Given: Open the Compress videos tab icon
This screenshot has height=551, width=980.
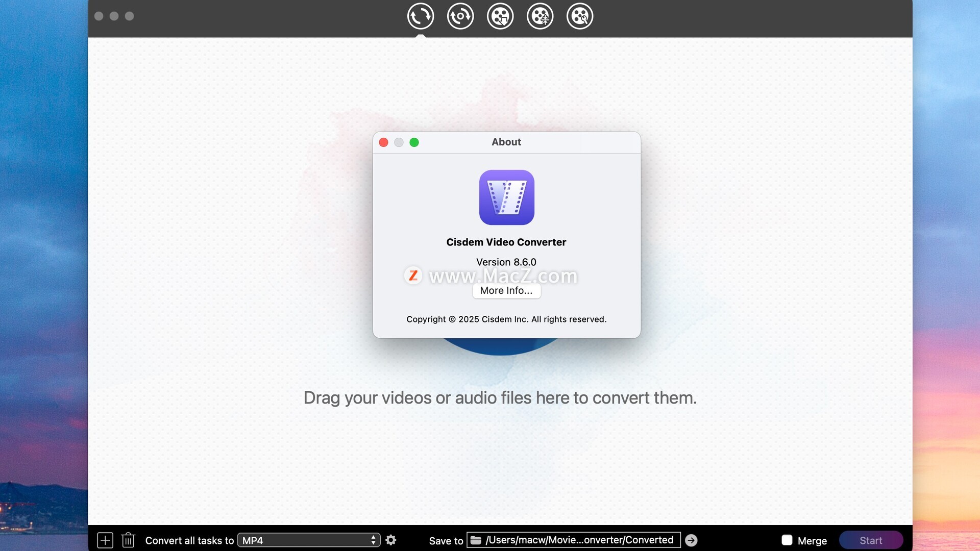Looking at the screenshot, I should tap(540, 16).
